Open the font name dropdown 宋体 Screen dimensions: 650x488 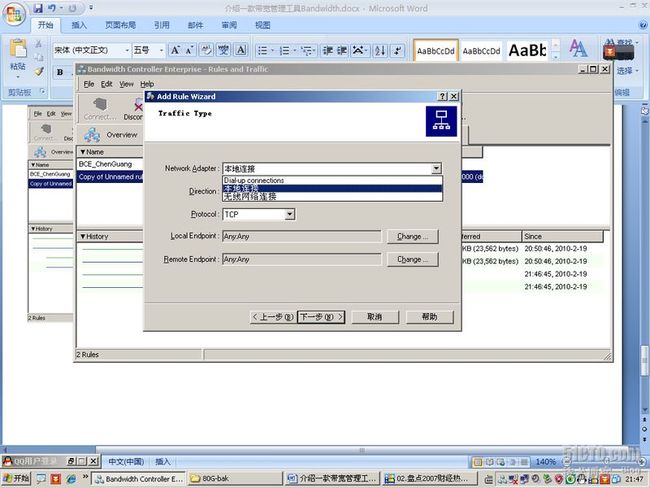[127, 51]
